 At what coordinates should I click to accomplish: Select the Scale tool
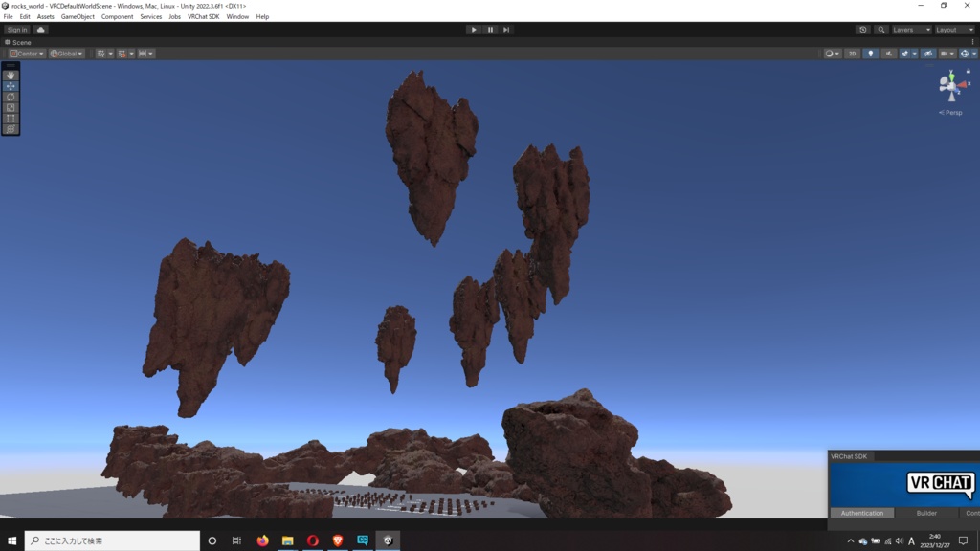(x=11, y=107)
